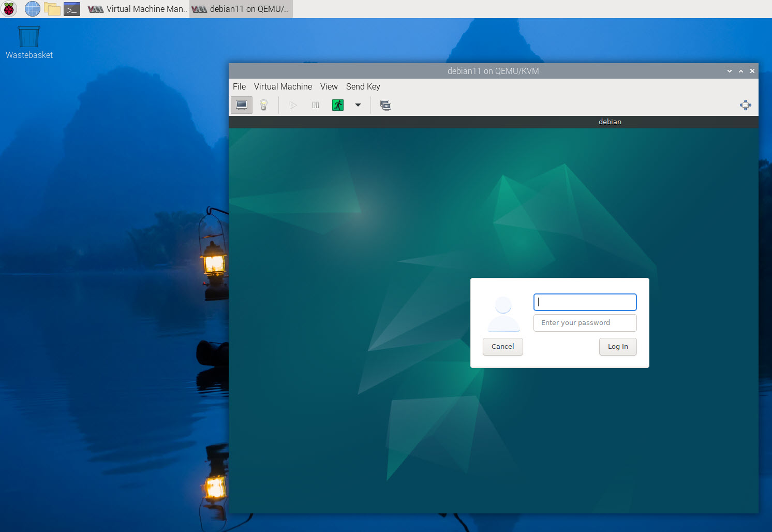The height and width of the screenshot is (532, 772).
Task: Focus the Enter your password field
Action: click(585, 323)
